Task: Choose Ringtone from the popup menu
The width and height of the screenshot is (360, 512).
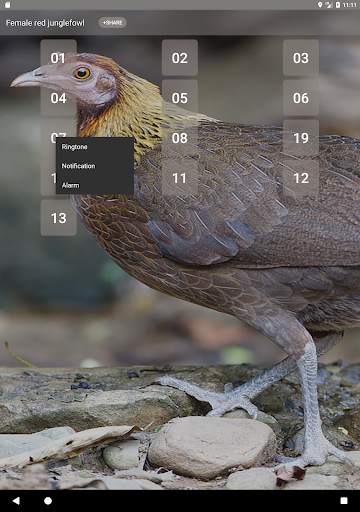Action: pos(95,147)
